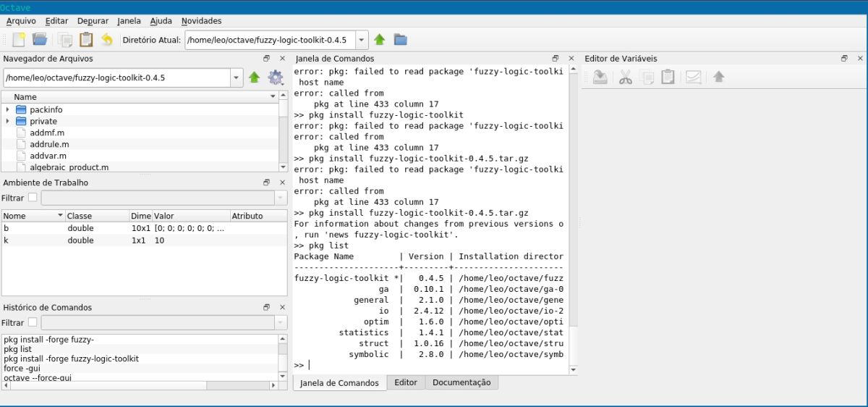868x407 pixels.
Task: Select 'pkg install -forge fuzzy-logic-toolkit' history entry
Action: pyautogui.click(x=71, y=358)
